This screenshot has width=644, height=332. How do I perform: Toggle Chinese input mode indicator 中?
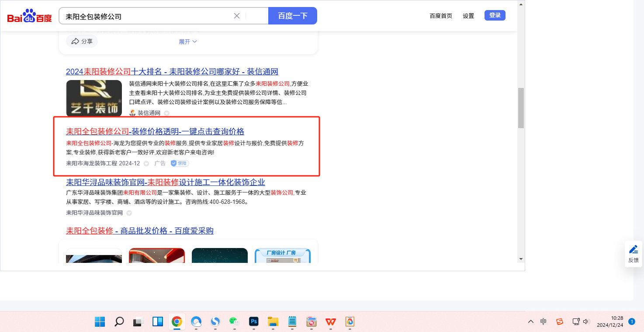pos(543,322)
